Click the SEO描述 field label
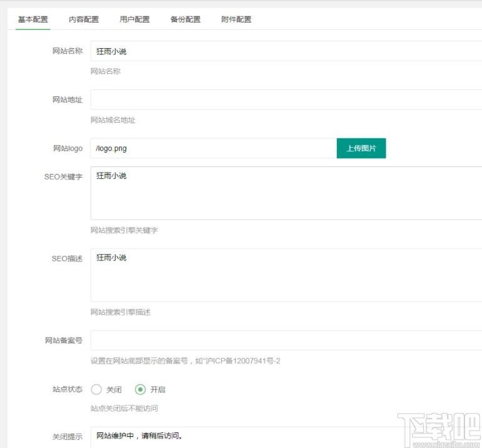Screen dimensions: 482x448 click(x=67, y=258)
